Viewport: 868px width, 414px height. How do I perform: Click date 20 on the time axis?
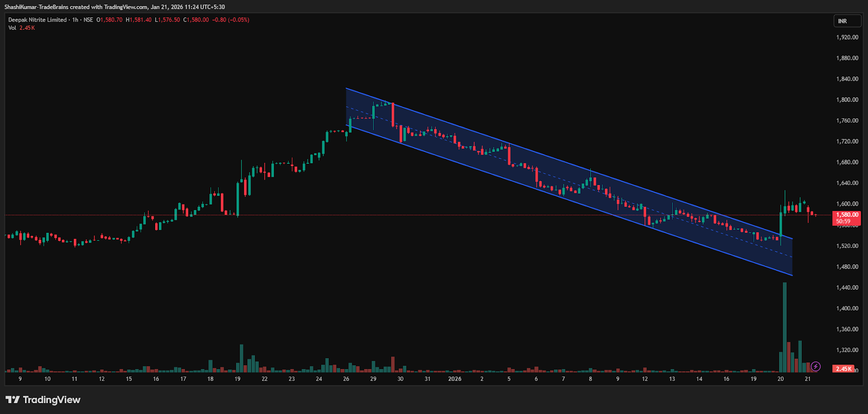[x=781, y=379]
